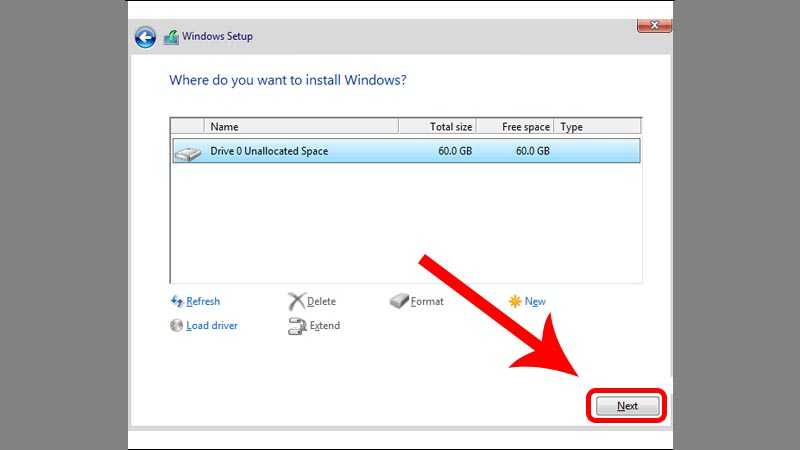Click the 60.0 GB Free space cell
Viewport: 800px width, 450px height.
(x=533, y=151)
